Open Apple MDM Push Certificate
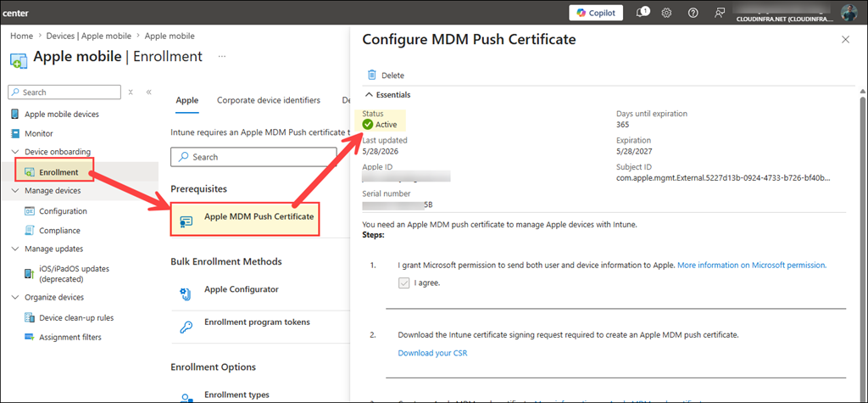Screen dimensions: 868x403 pos(259,216)
